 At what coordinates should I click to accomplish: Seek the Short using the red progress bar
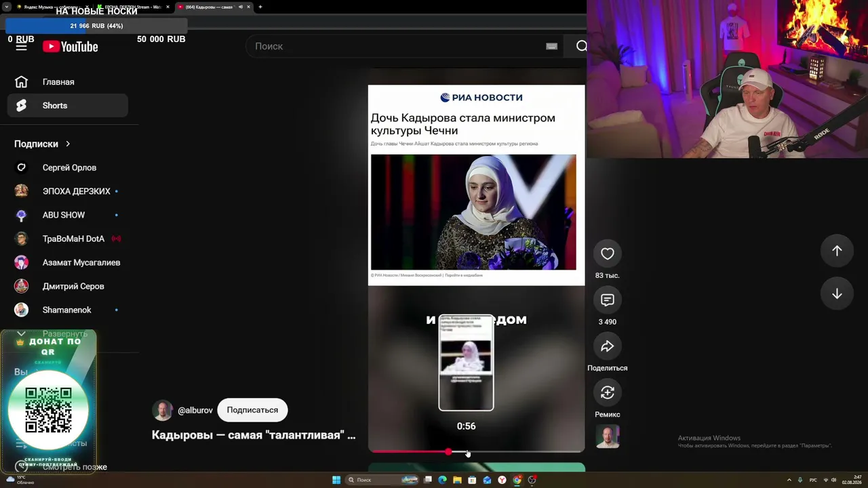[x=476, y=451]
